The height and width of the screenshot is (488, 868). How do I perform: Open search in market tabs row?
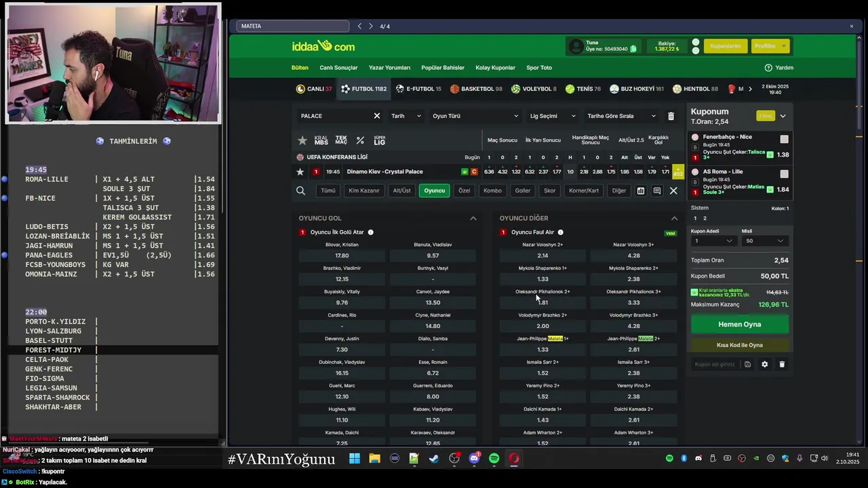click(x=300, y=191)
